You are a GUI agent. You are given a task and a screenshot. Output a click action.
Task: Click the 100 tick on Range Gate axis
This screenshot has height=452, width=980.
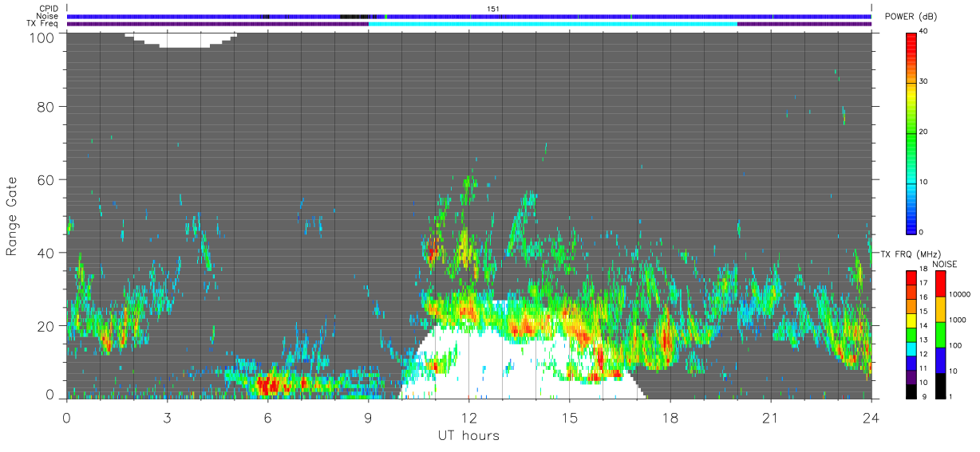click(x=42, y=37)
